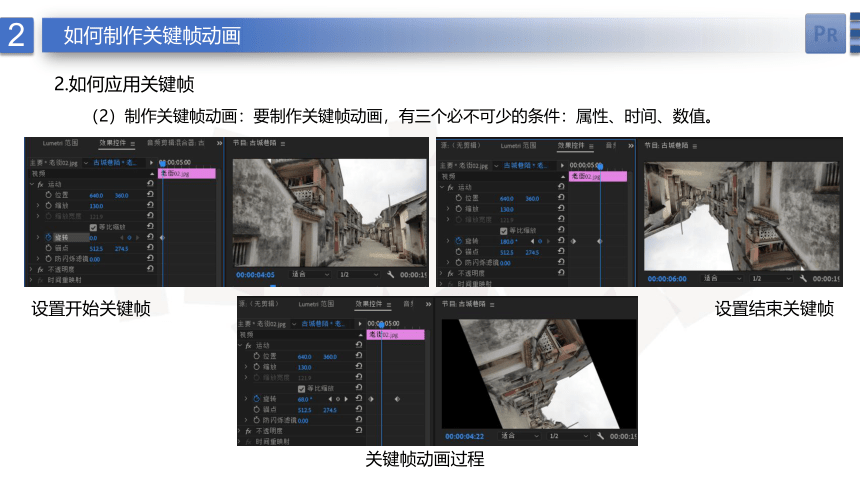860x484 pixels.
Task: Click 旋转 value 180.0° in end keyframe screenshot
Action: click(508, 241)
